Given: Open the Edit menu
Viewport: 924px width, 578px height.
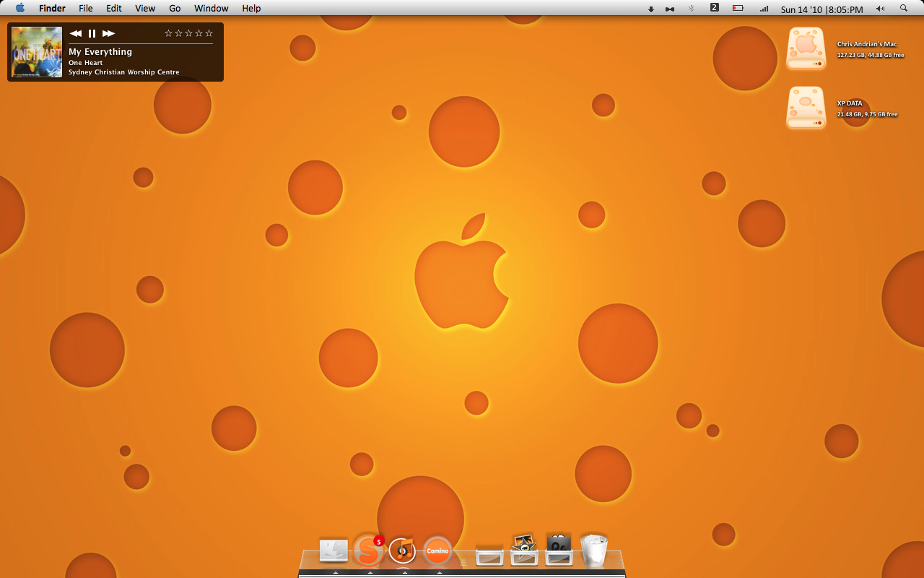Looking at the screenshot, I should pos(113,9).
